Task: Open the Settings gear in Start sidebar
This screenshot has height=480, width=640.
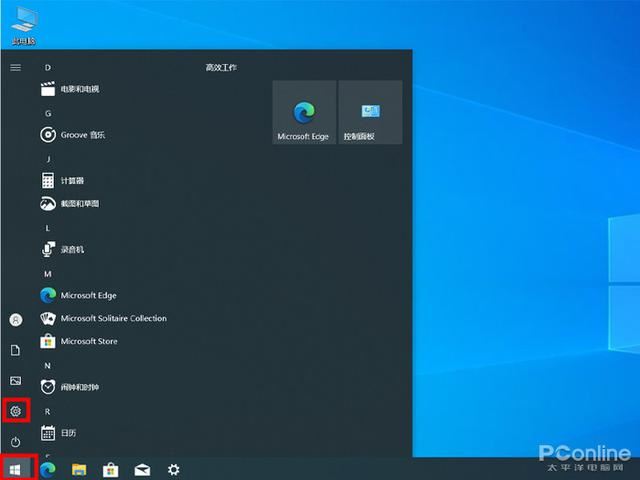Action: point(15,410)
